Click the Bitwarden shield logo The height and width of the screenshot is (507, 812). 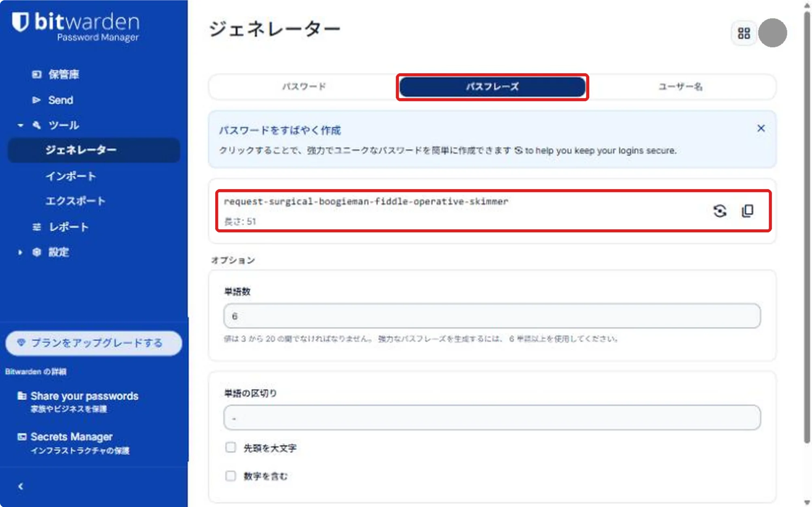click(x=20, y=22)
